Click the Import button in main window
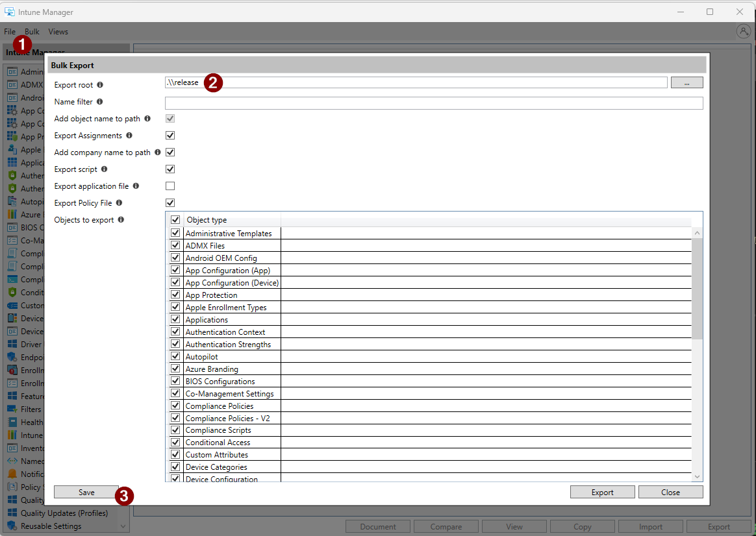The width and height of the screenshot is (756, 536). coord(650,527)
